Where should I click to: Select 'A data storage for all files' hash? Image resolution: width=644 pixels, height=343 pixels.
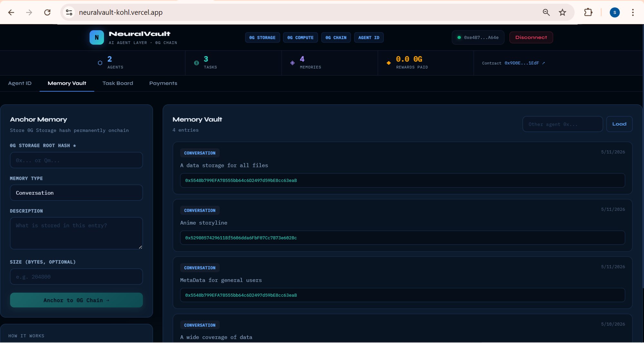click(x=402, y=180)
